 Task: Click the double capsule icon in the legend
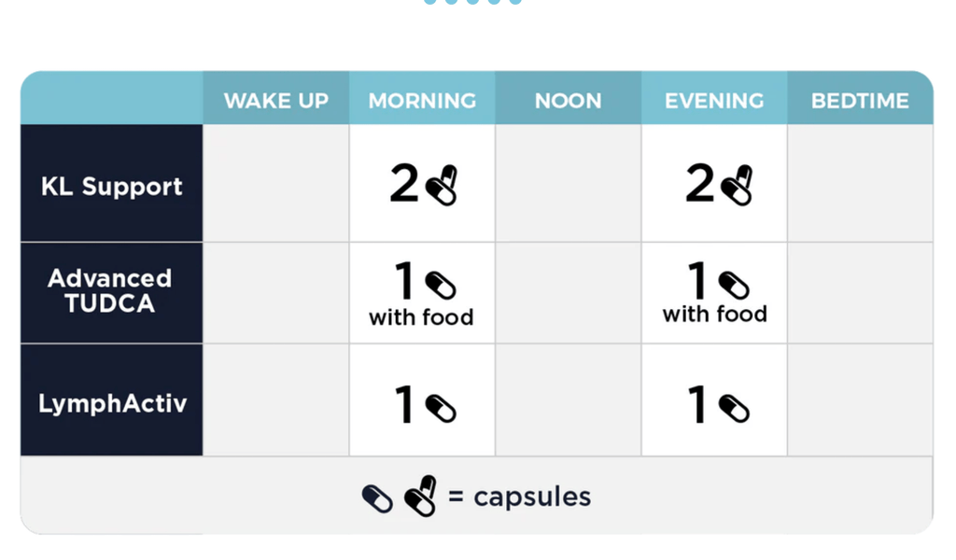point(421,497)
